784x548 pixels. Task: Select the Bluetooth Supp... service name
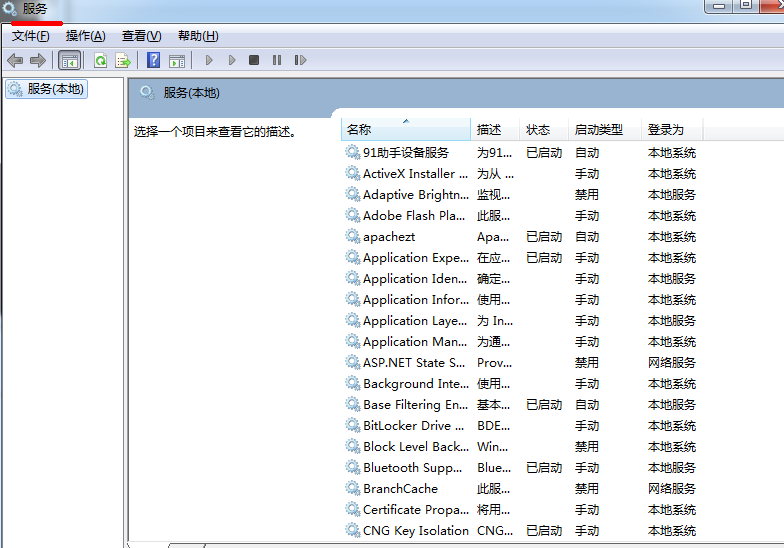point(412,468)
